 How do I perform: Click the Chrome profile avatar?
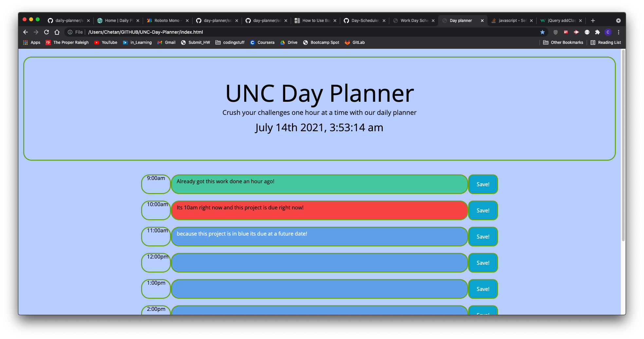coord(608,32)
